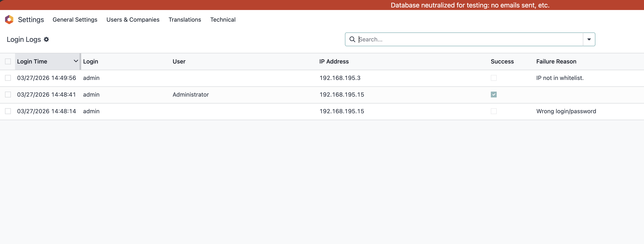
Task: Open the Technical menu
Action: [222, 20]
